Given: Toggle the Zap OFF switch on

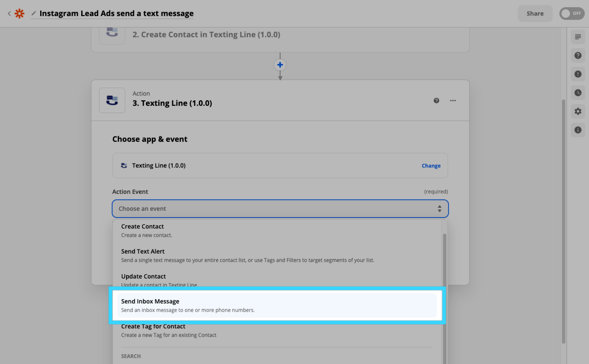Looking at the screenshot, I should [x=572, y=14].
